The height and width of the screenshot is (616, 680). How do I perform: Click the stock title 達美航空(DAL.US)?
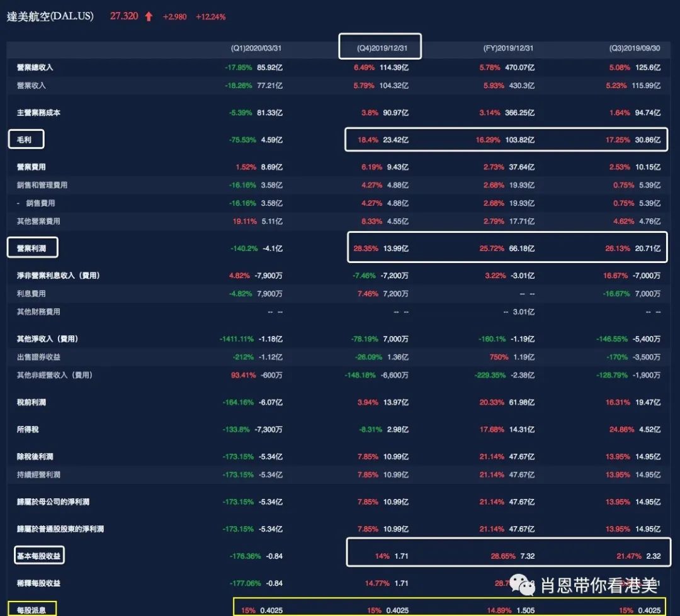click(x=50, y=16)
